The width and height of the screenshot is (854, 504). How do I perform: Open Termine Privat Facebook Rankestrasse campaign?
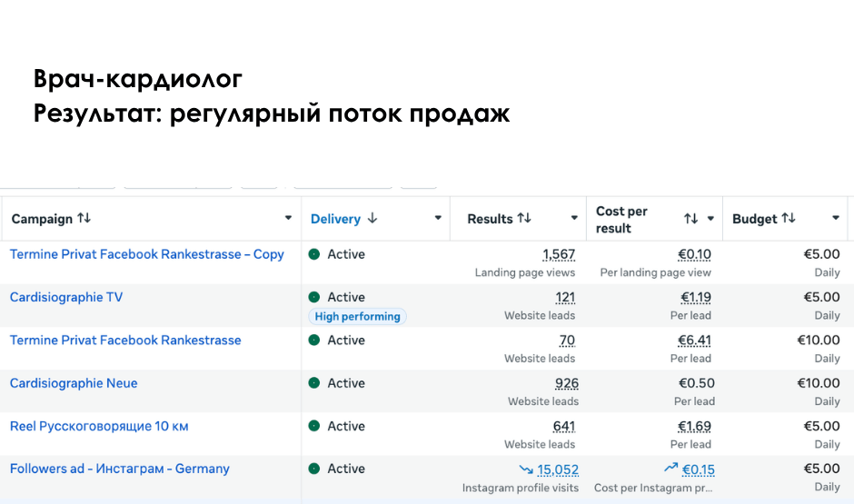click(x=125, y=341)
